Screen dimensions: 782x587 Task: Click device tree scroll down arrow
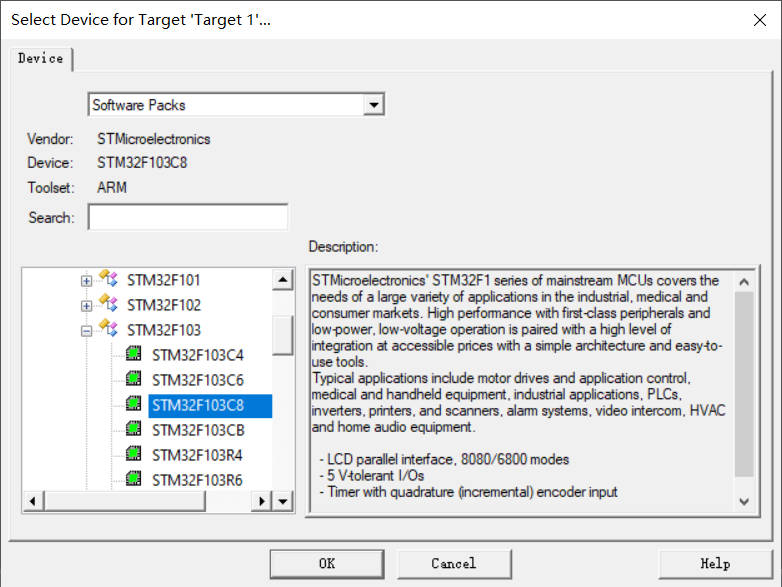click(x=283, y=501)
